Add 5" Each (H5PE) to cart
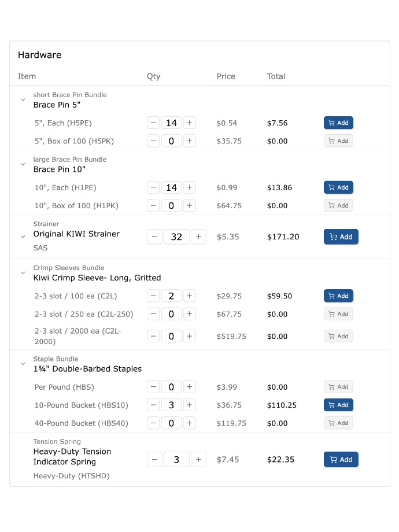 tap(338, 123)
